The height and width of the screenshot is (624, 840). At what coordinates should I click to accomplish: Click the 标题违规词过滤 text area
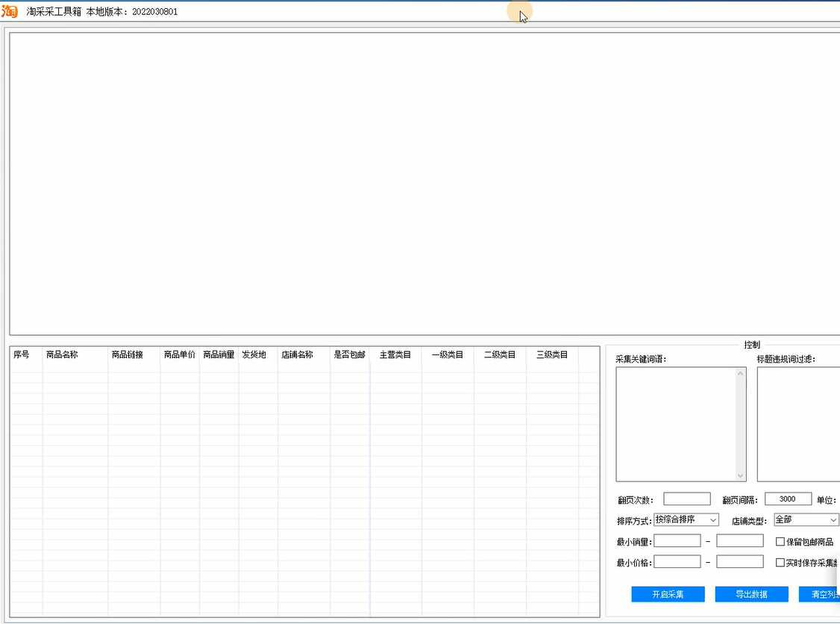coord(798,424)
